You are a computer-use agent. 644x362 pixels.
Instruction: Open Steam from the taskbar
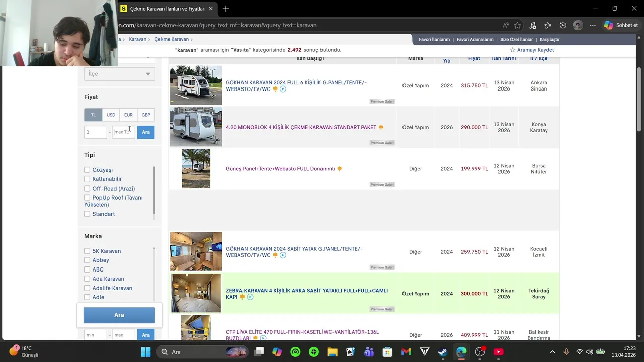(443, 352)
